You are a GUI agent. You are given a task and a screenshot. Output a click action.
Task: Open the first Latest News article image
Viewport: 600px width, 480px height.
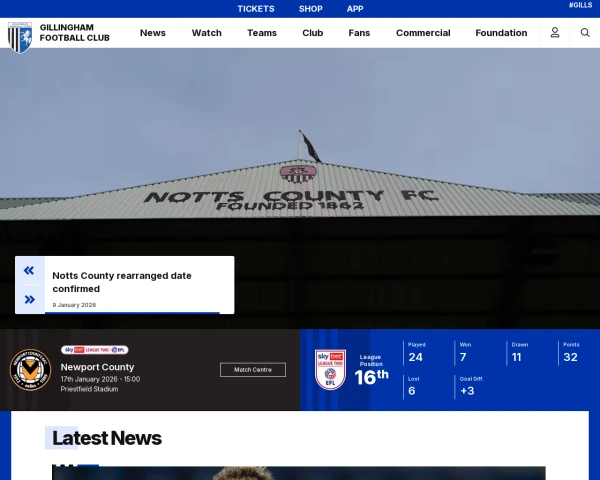[x=299, y=473]
